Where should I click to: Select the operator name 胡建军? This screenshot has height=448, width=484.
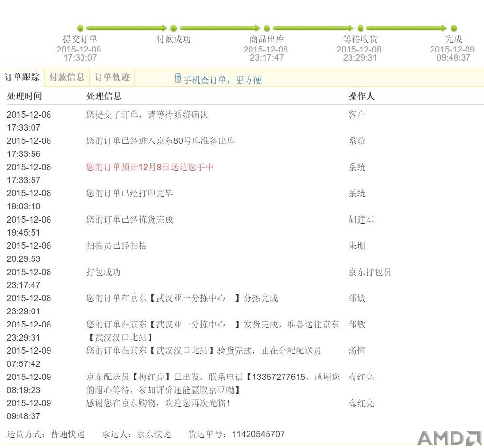[361, 220]
